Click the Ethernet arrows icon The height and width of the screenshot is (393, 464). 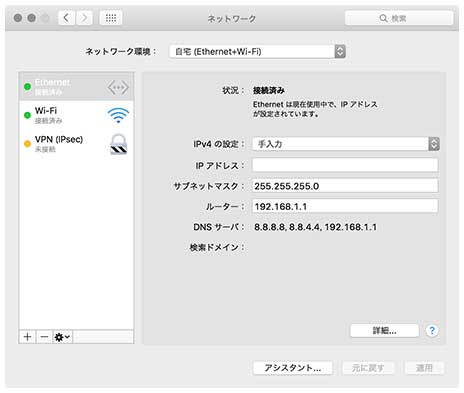tap(118, 88)
